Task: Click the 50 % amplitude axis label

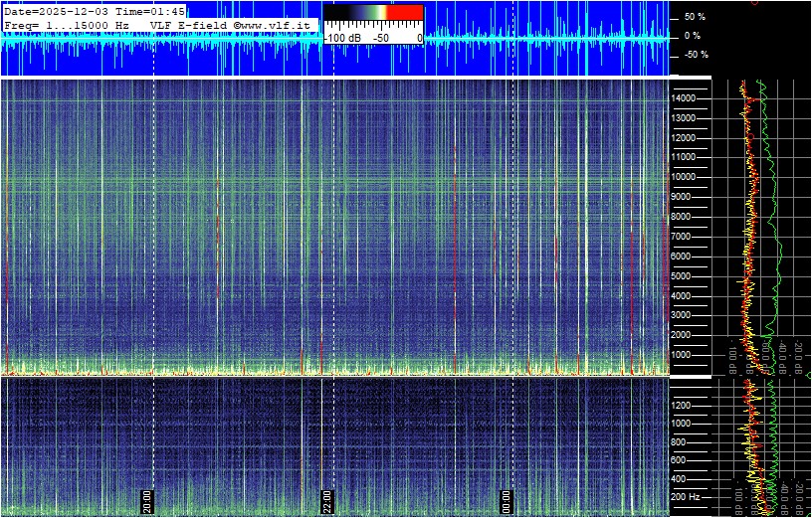Action: [694, 17]
